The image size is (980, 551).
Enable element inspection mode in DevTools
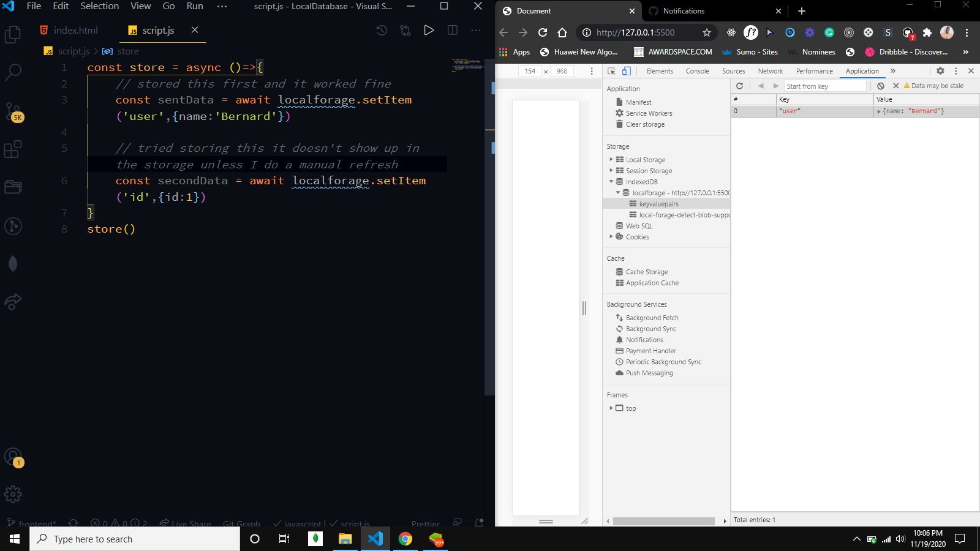click(x=611, y=71)
